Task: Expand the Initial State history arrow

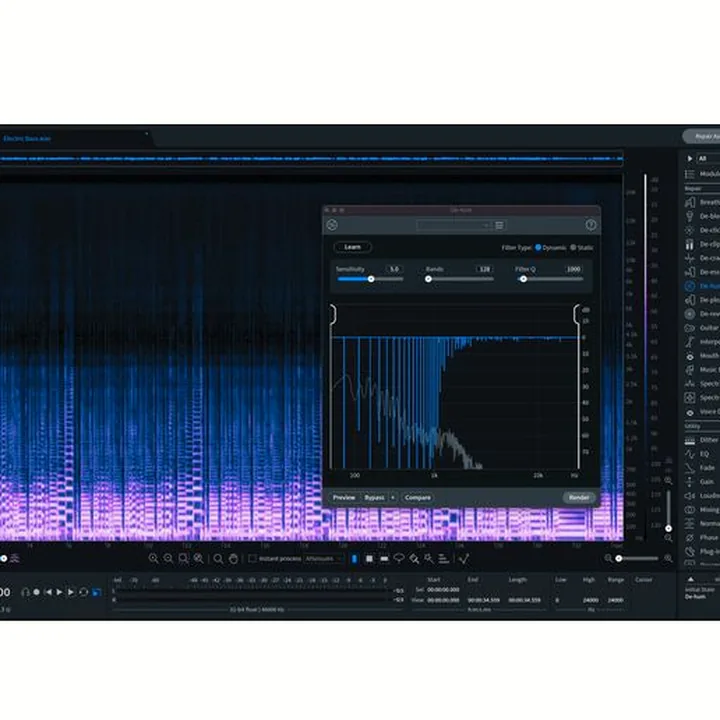Action: 690,579
